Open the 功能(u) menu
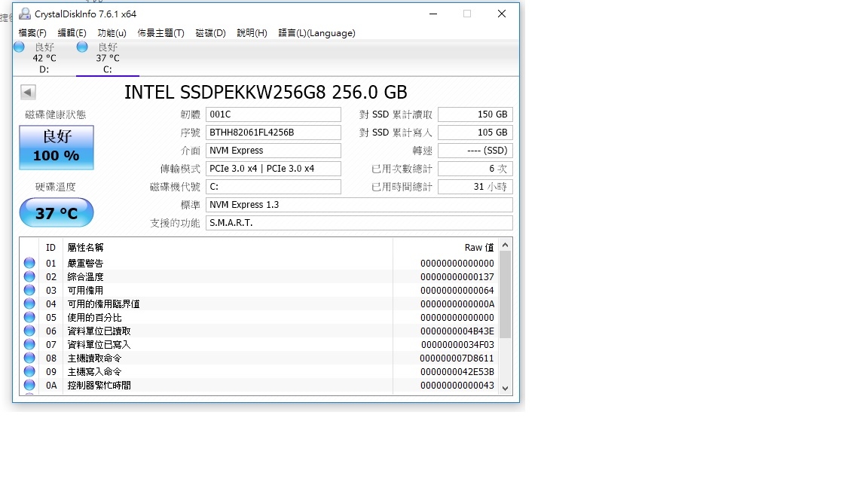This screenshot has width=868, height=488. point(112,33)
